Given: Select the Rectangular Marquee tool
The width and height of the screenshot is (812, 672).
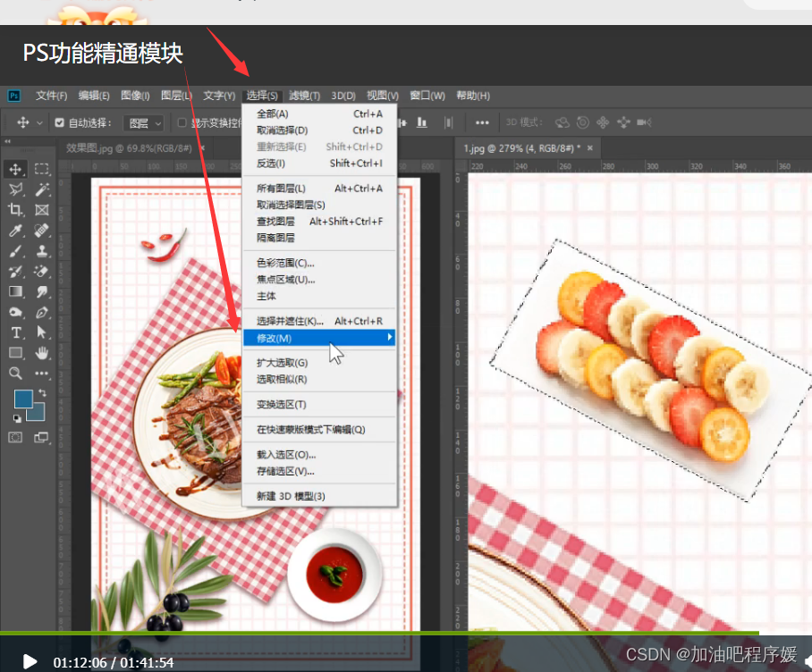Looking at the screenshot, I should 41,169.
